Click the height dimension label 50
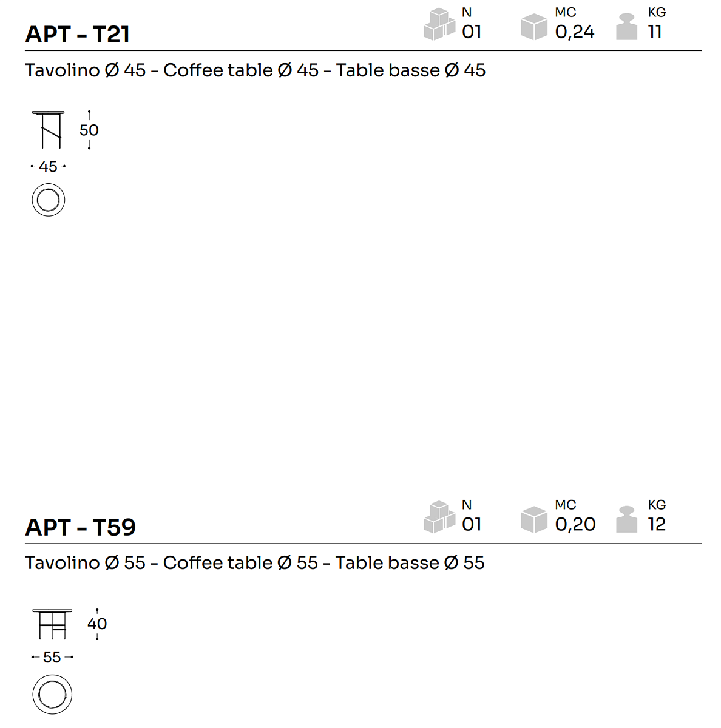 pos(89,130)
